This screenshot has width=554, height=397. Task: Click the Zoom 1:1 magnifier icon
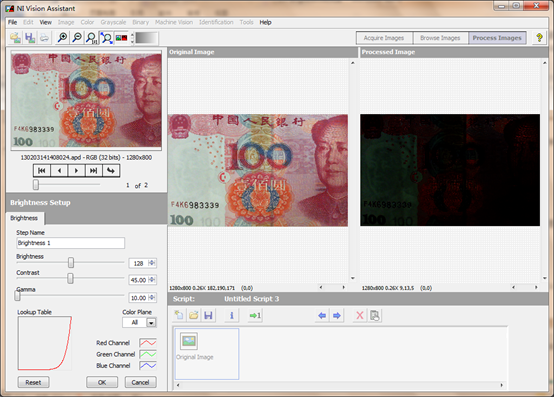(92, 38)
